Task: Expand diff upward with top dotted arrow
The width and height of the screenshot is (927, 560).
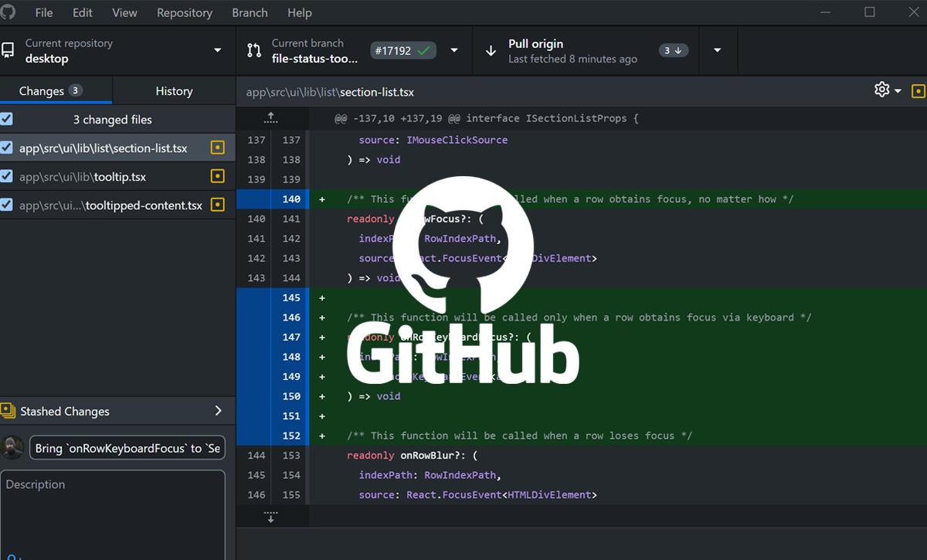Action: [271, 117]
